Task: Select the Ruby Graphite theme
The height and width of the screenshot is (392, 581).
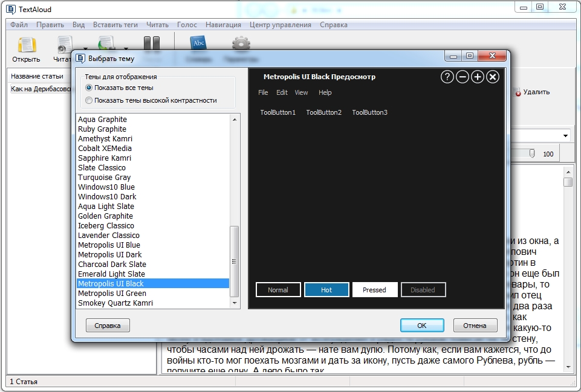Action: pyautogui.click(x=153, y=129)
